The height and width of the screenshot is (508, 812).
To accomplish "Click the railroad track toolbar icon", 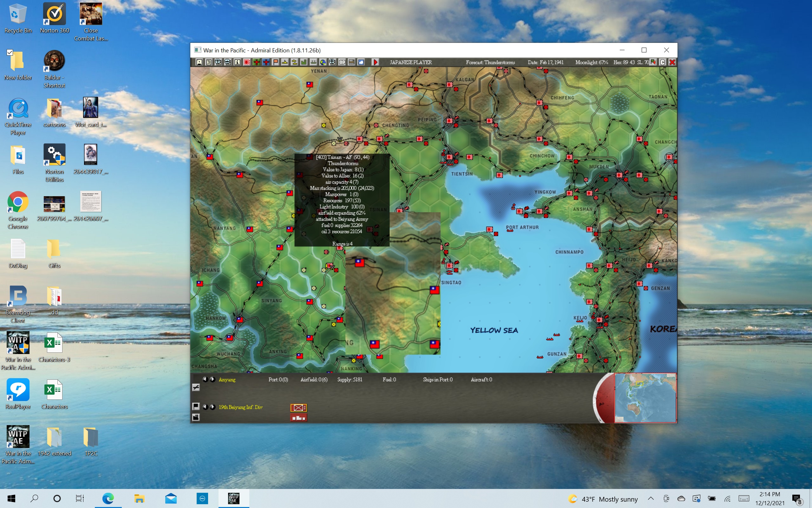I will [351, 62].
